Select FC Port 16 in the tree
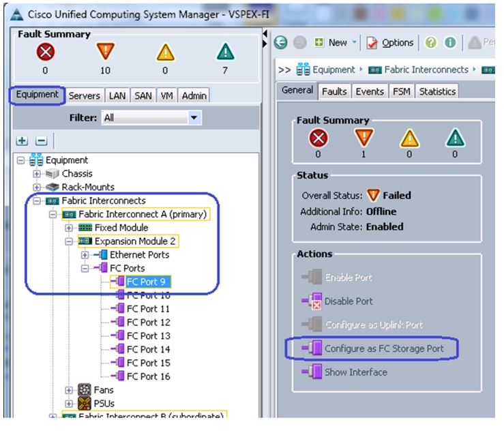Viewport: 504px width, 448px height. point(149,376)
